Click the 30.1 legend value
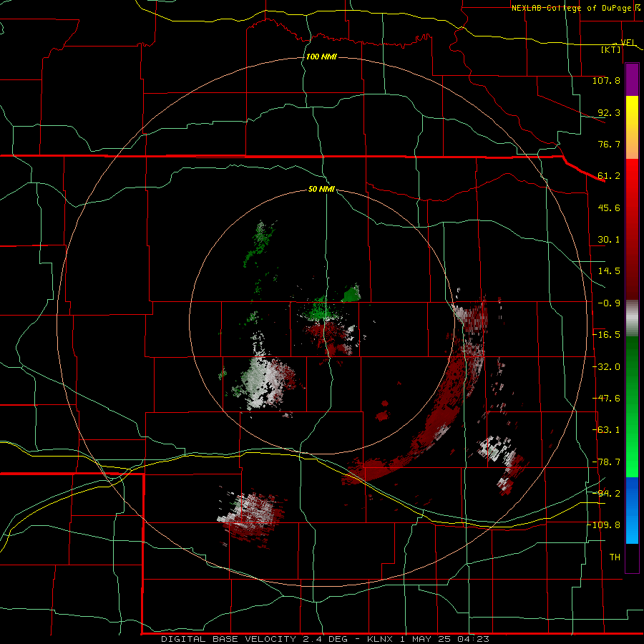Image resolution: width=644 pixels, height=644 pixels. pyautogui.click(x=609, y=240)
